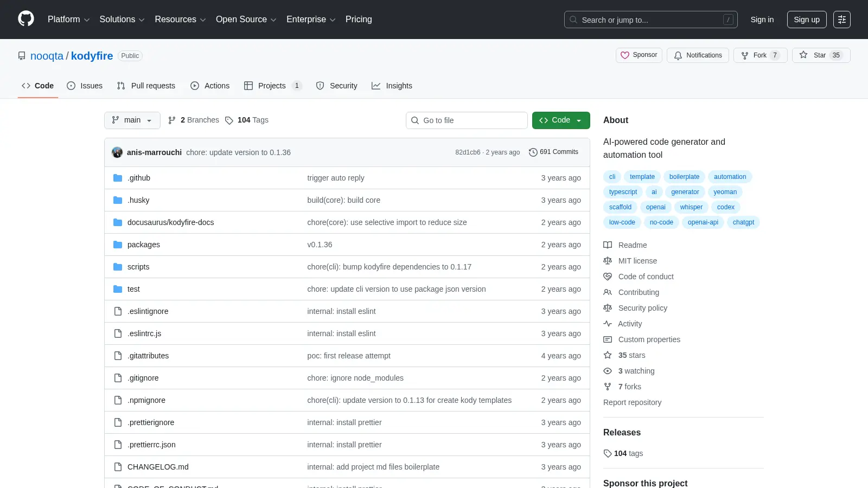The height and width of the screenshot is (488, 868).
Task: Click the heart Sponsor button
Action: click(639, 55)
